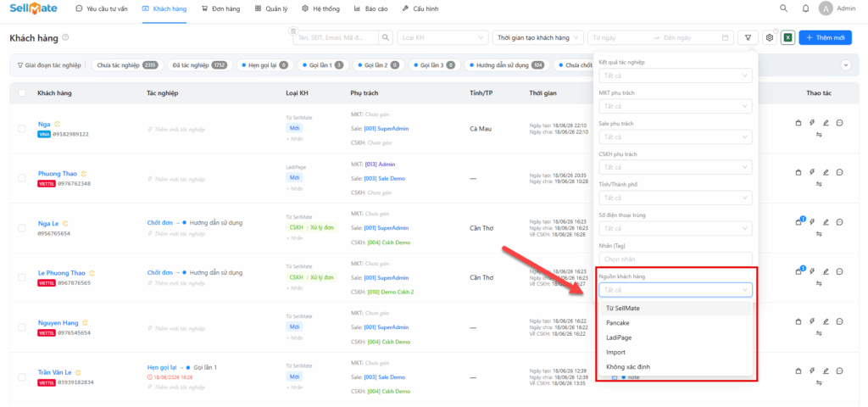The width and height of the screenshot is (868, 407).
Task: Open the Loại KH dropdown
Action: click(x=442, y=37)
